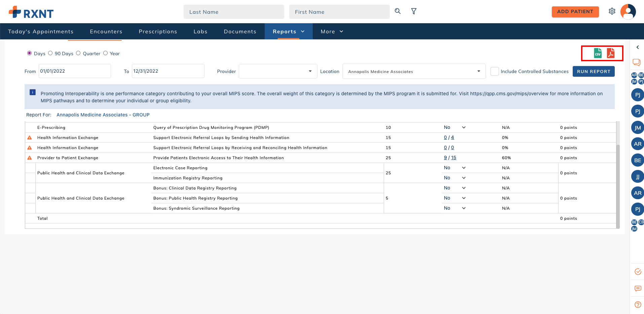
Task: Expand the More menu
Action: click(x=332, y=31)
